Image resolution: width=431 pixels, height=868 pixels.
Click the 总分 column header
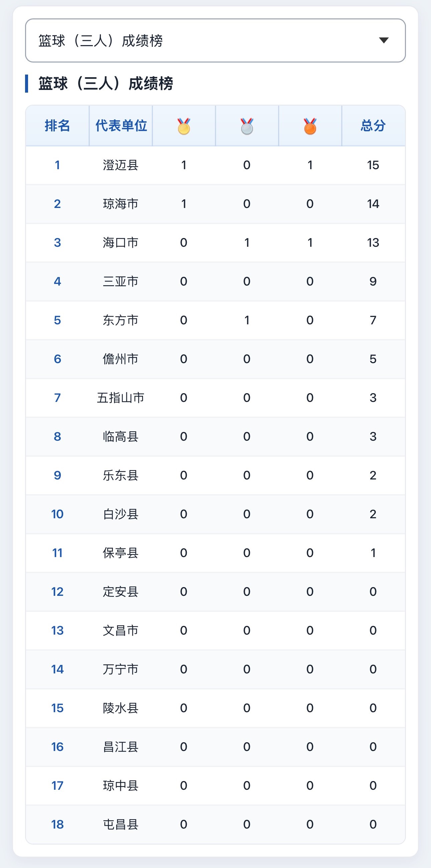[x=373, y=126]
